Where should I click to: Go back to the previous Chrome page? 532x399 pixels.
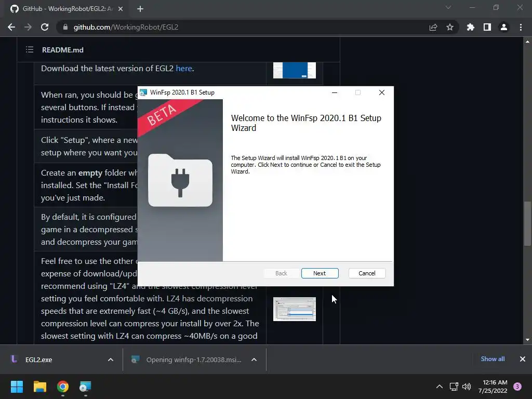pos(11,27)
